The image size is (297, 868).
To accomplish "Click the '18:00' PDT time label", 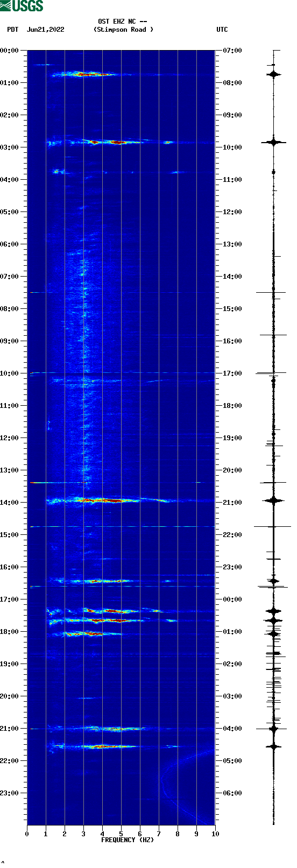I will tap(9, 631).
